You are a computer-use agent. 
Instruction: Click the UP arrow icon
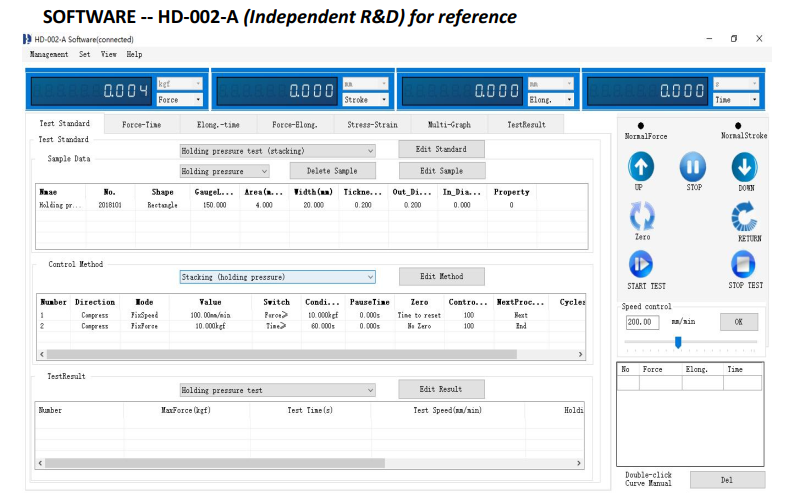click(641, 166)
